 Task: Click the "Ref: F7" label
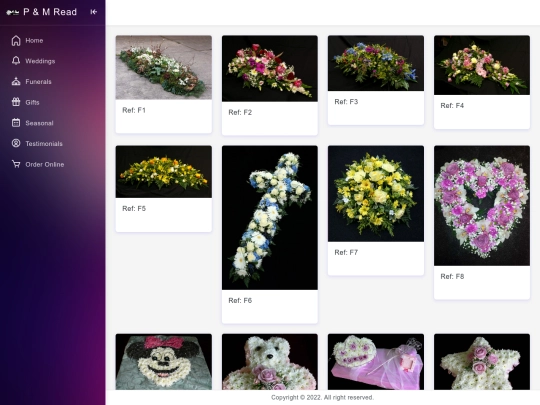tap(346, 252)
